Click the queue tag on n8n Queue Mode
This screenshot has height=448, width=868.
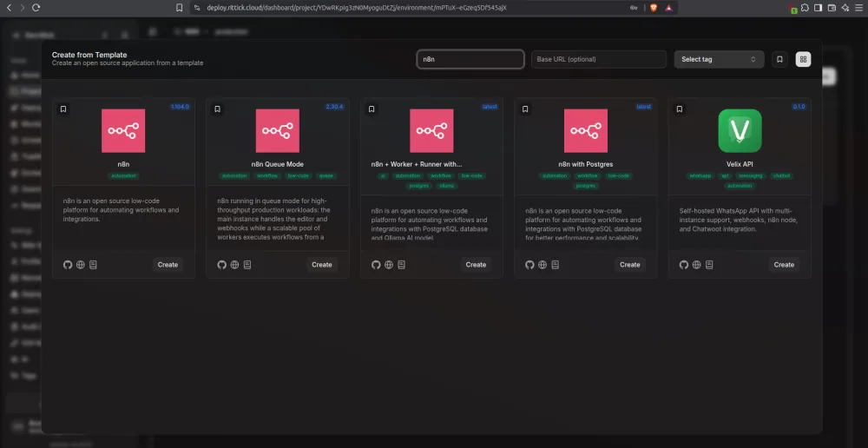click(x=326, y=175)
